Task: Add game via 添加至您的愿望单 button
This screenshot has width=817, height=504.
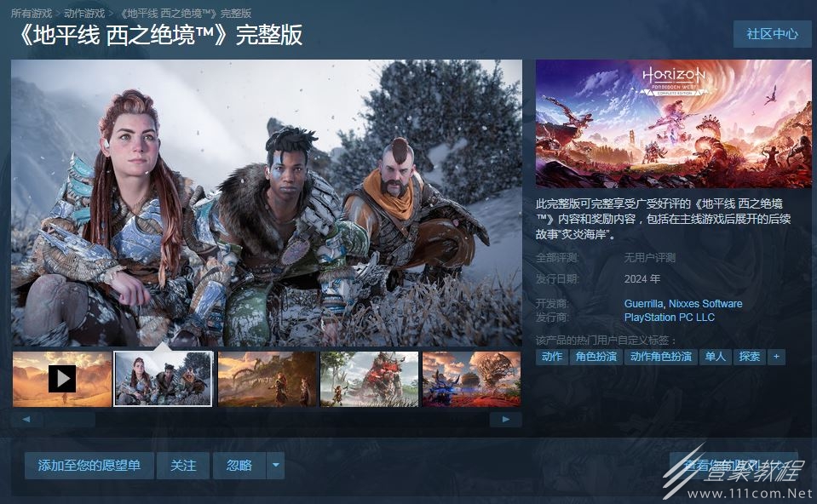Action: pyautogui.click(x=89, y=465)
